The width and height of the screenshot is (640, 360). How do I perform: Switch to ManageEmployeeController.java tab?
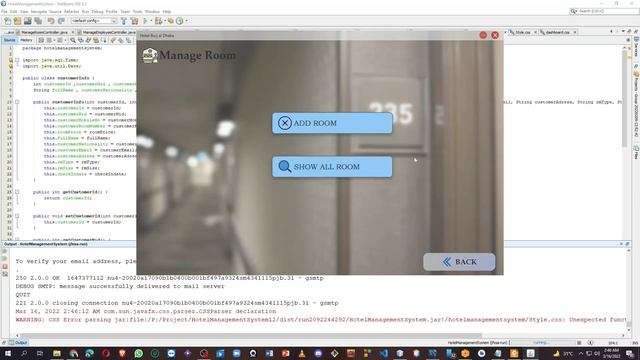point(109,32)
